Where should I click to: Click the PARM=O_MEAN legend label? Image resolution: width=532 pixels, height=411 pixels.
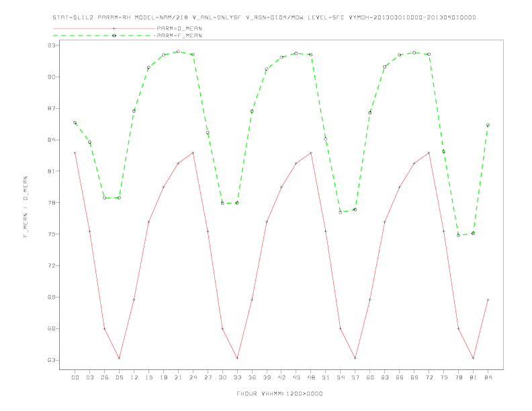(x=179, y=28)
